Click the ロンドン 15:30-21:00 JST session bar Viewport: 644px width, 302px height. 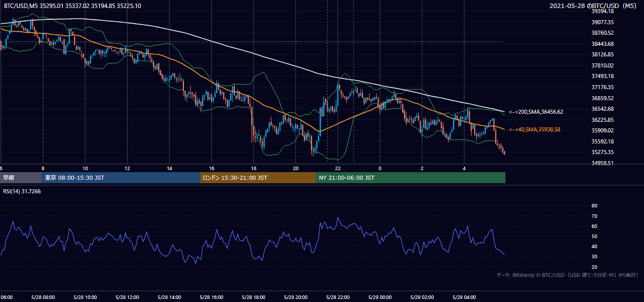(x=258, y=178)
